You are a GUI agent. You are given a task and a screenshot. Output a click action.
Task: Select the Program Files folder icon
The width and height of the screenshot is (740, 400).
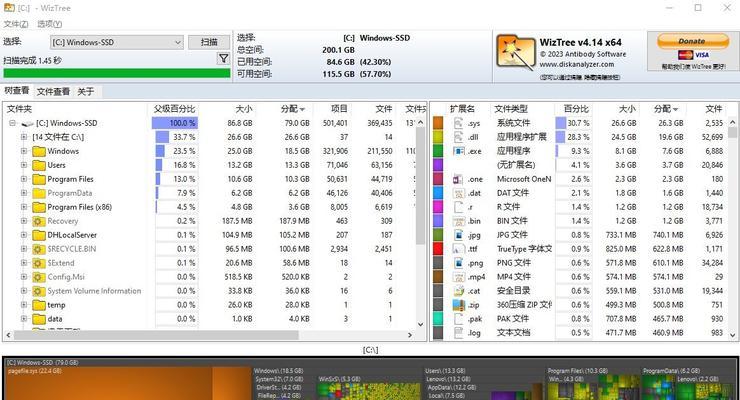tap(39, 179)
